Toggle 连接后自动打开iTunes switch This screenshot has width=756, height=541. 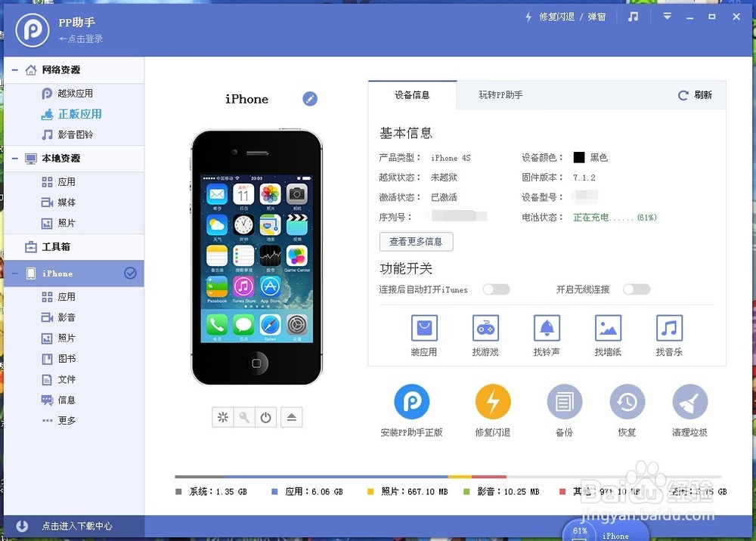pos(497,289)
